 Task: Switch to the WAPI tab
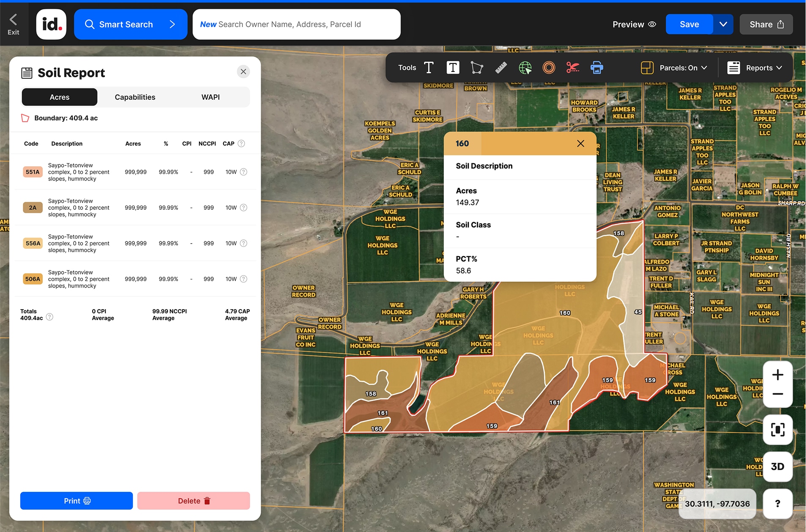210,97
